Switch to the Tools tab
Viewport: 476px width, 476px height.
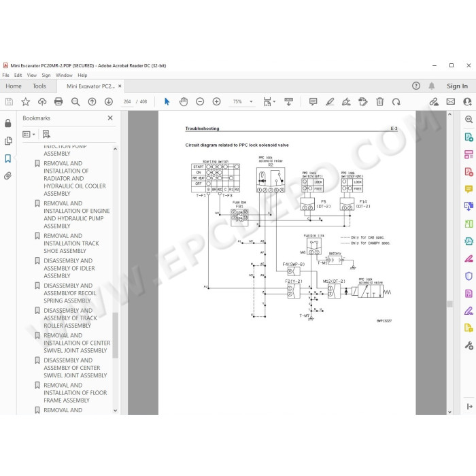(39, 86)
